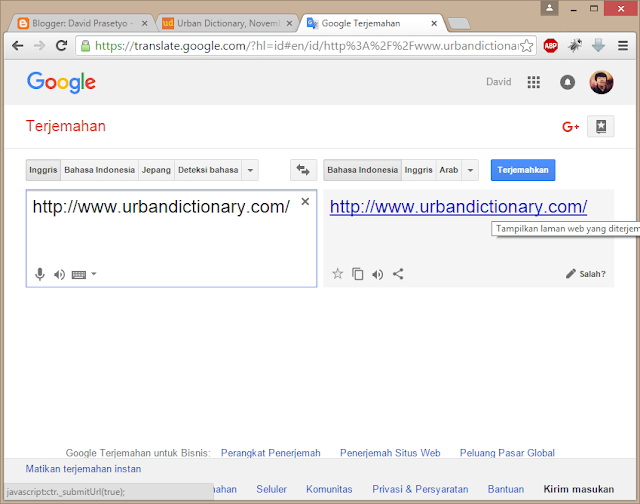Select Arab as target language

coord(449,170)
